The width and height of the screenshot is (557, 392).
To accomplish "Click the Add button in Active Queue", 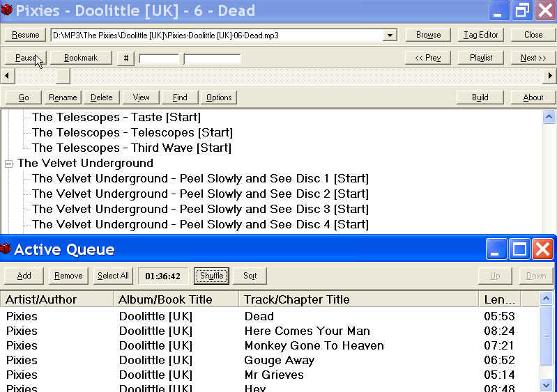I will coord(24,276).
